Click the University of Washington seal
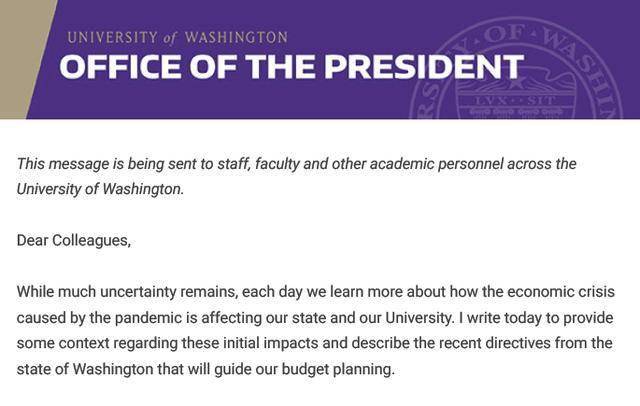 pyautogui.click(x=521, y=75)
